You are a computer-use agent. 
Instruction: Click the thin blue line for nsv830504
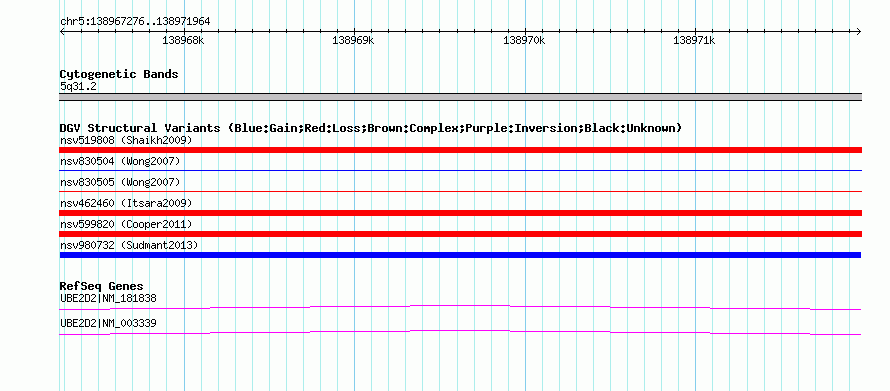[x=460, y=170]
